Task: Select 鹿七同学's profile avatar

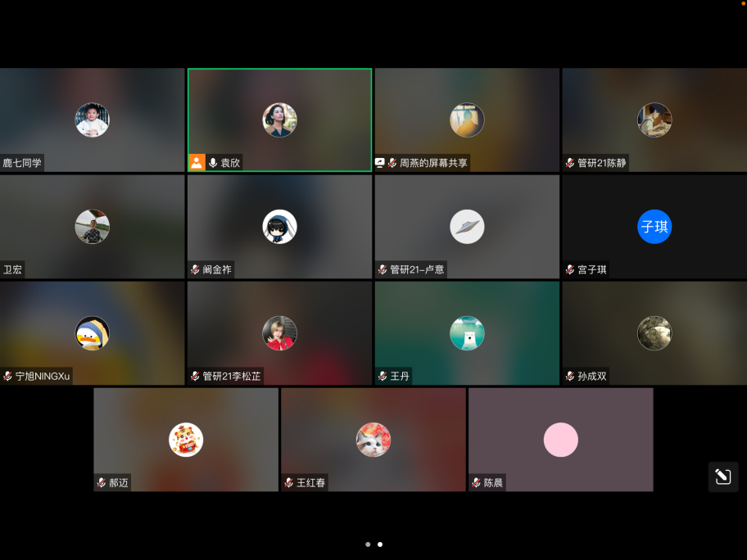Action: (x=93, y=120)
